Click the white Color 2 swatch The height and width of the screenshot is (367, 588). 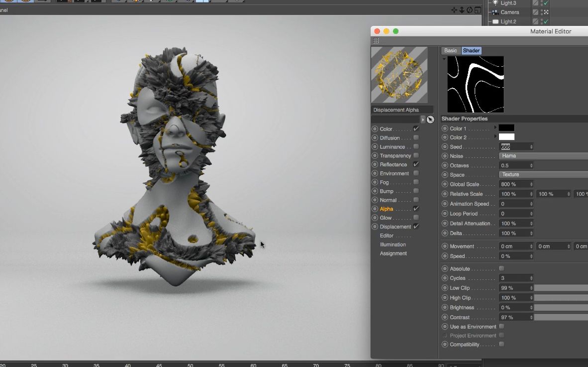506,137
